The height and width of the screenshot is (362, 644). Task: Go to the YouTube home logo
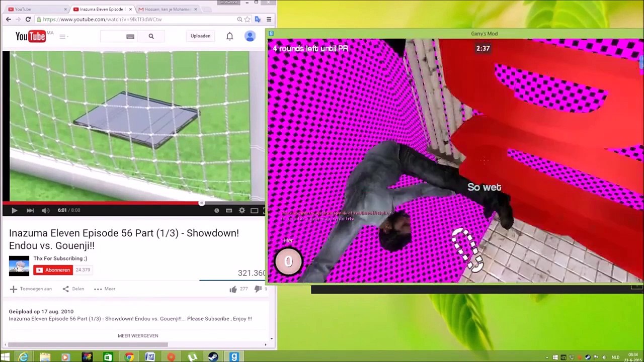[31, 36]
